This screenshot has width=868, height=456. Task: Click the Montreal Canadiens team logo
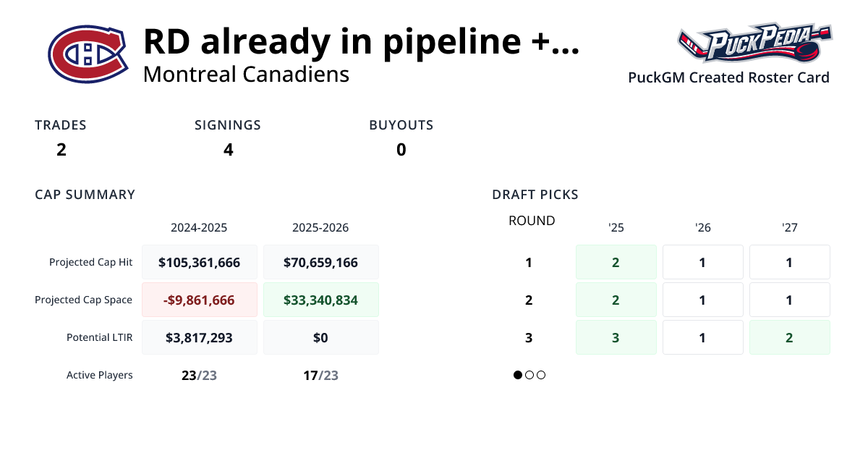(x=87, y=54)
